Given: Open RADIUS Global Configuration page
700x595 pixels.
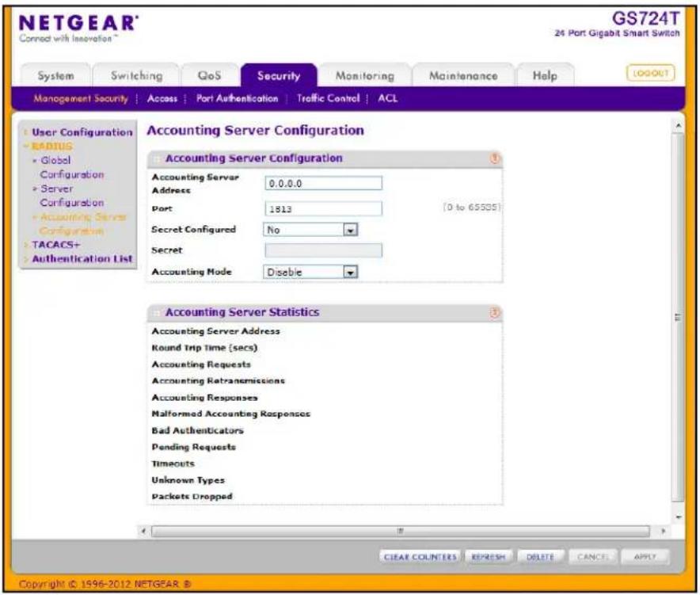Looking at the screenshot, I should click(x=72, y=167).
